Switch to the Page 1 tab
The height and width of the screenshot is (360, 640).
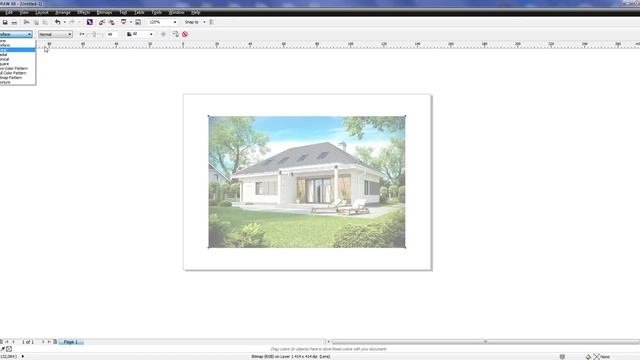71,342
